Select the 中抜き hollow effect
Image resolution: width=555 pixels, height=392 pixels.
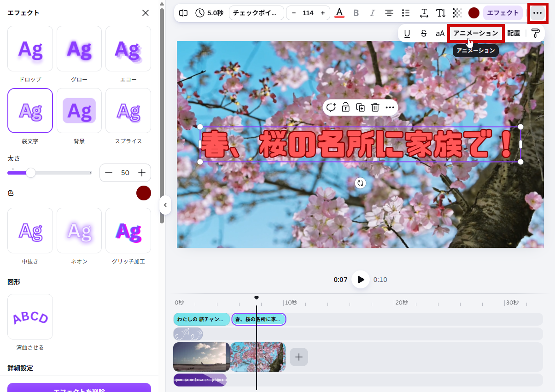pyautogui.click(x=30, y=230)
